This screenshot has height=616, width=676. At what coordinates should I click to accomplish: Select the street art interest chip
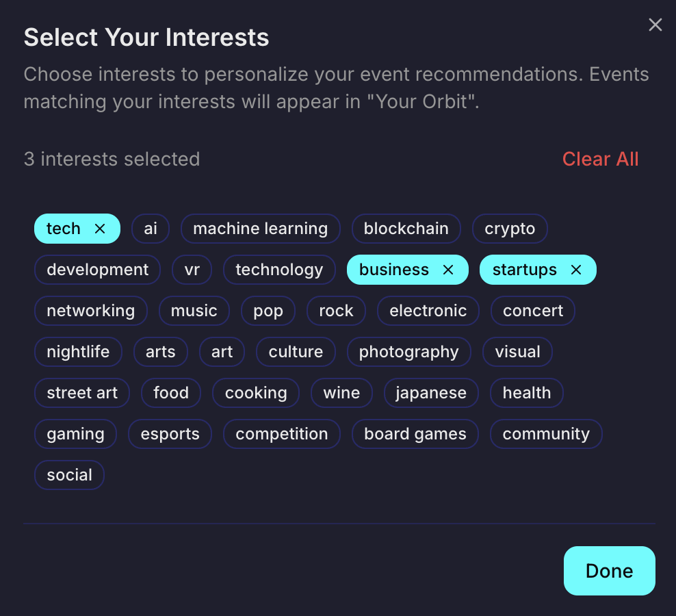[82, 393]
